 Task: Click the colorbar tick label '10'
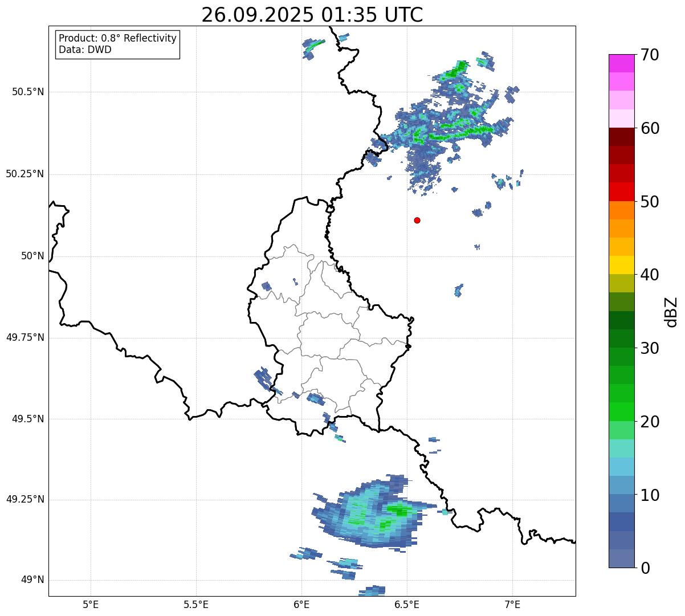(x=649, y=495)
